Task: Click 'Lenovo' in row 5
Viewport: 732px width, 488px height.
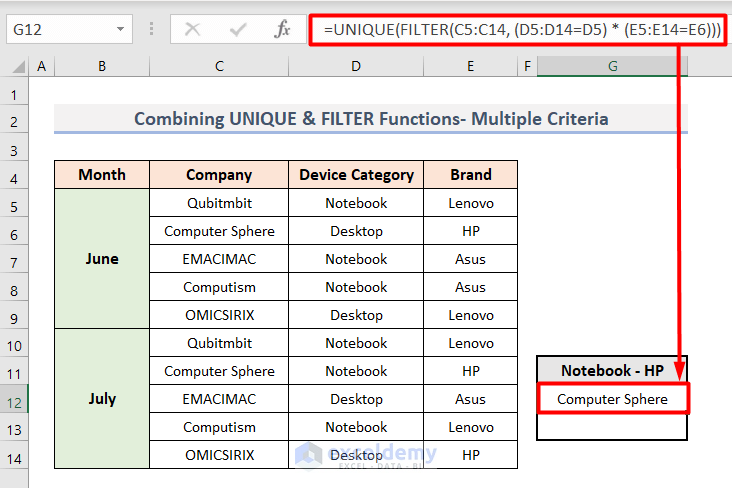Action: tap(471, 203)
